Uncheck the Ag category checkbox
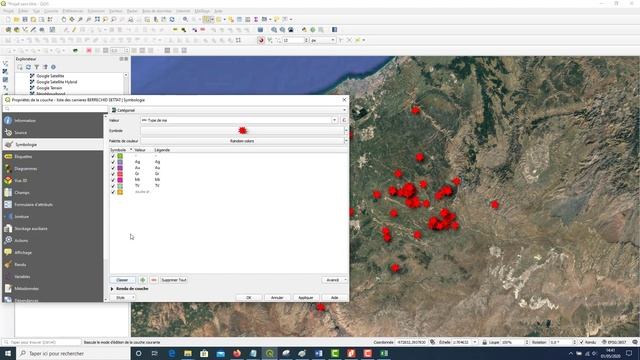 (113, 162)
